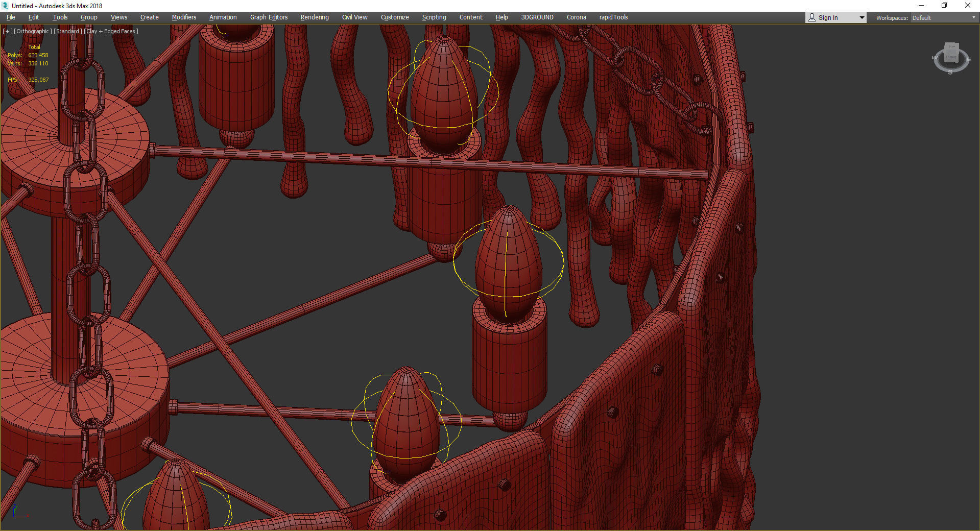The width and height of the screenshot is (980, 531).
Task: Open the Create menu
Action: point(150,17)
